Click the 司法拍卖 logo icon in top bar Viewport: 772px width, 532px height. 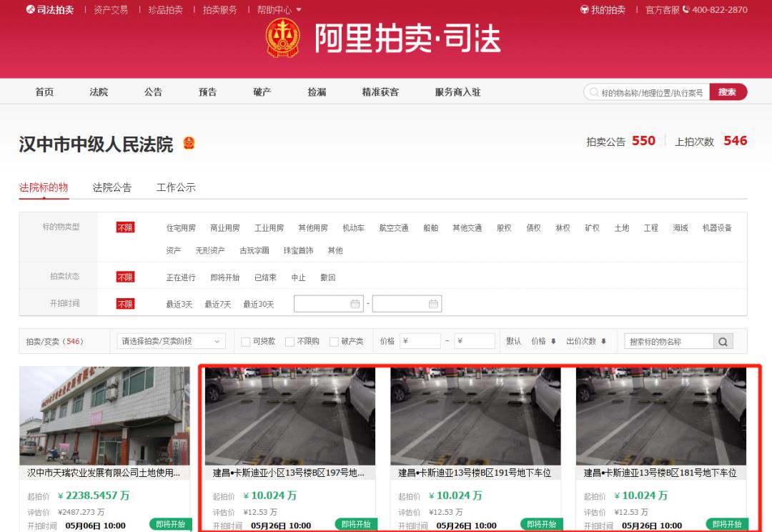(30, 9)
